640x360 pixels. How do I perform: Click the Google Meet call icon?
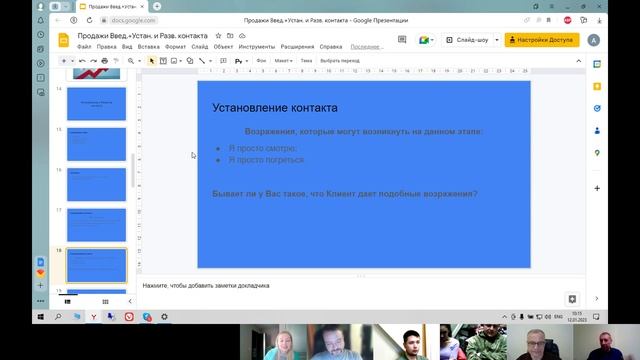click(x=424, y=40)
